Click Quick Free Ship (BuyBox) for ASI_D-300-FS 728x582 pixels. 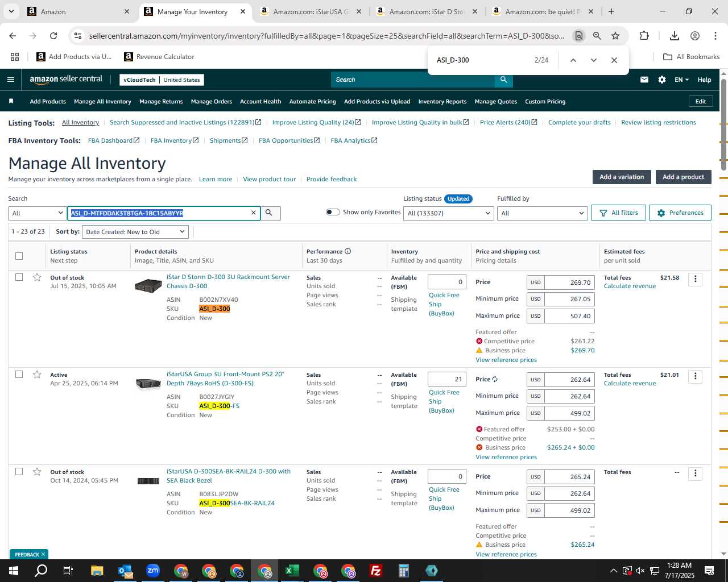(x=444, y=401)
